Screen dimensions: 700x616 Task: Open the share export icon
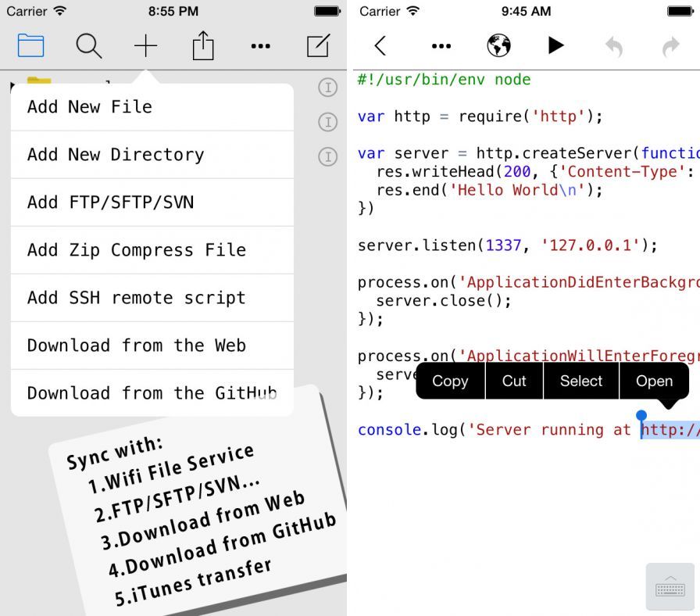tap(203, 46)
